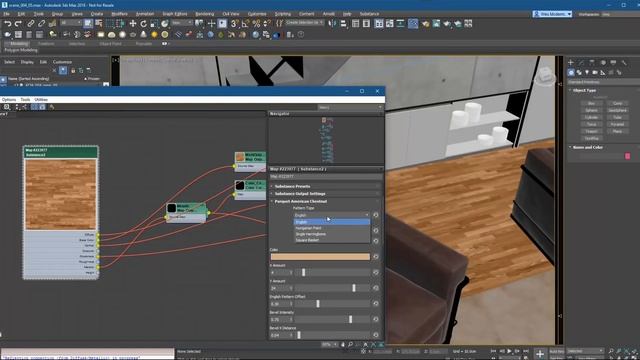
Task: Click the cone primitive icon in toolbar
Action: pos(143,35)
